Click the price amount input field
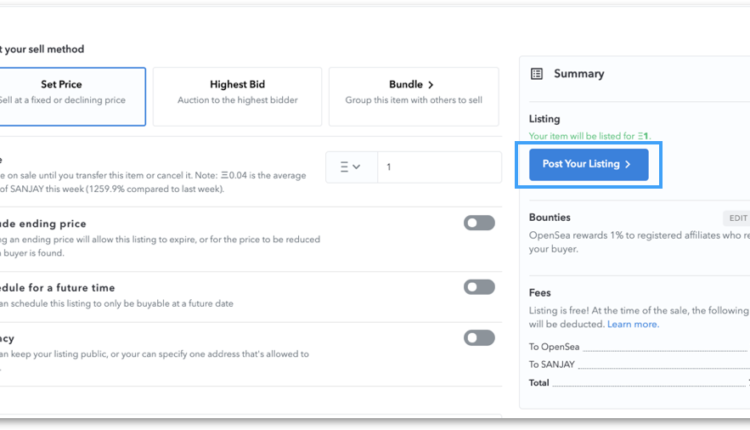 pos(438,167)
